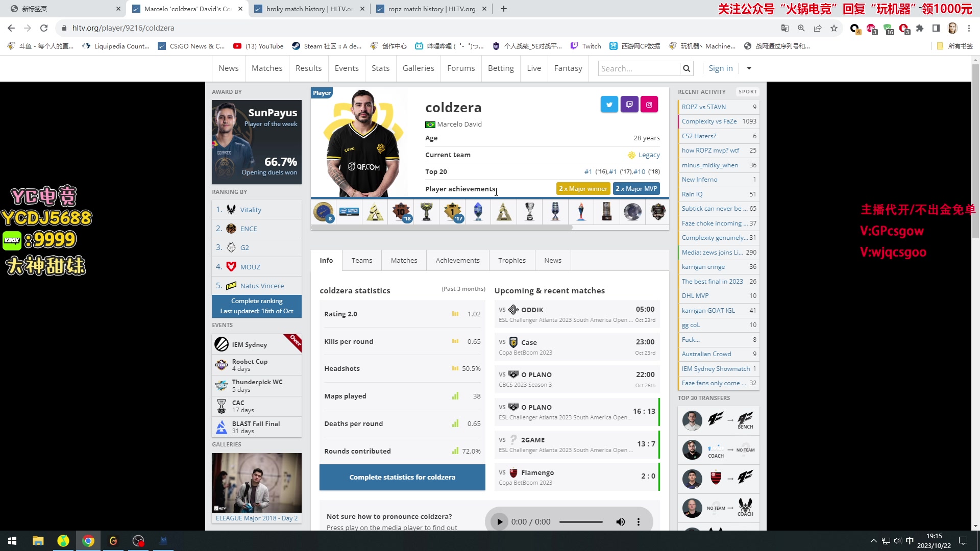Select the Info tab
Screen dimensions: 980x551
[326, 260]
